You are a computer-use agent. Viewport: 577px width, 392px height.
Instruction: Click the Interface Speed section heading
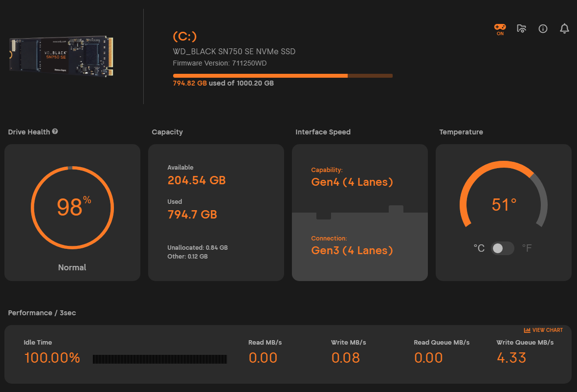(323, 132)
